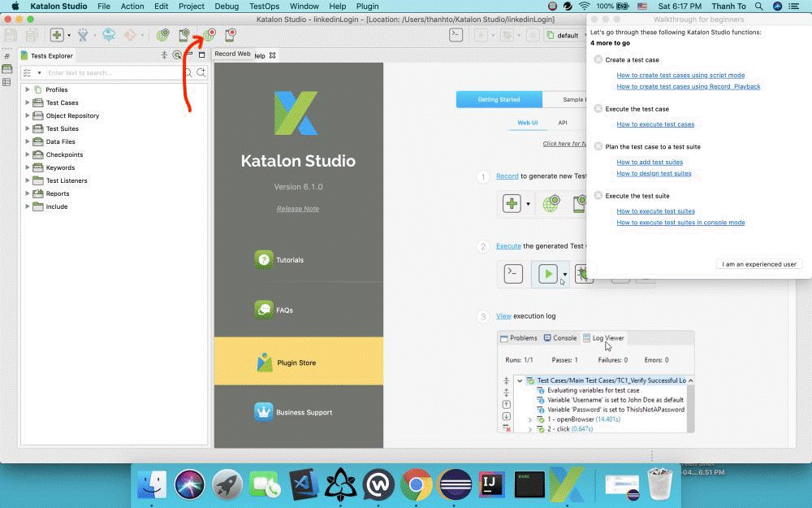Image resolution: width=812 pixels, height=508 pixels.
Task: Open the filter dropdown in Tests Explorer search
Action: 39,72
